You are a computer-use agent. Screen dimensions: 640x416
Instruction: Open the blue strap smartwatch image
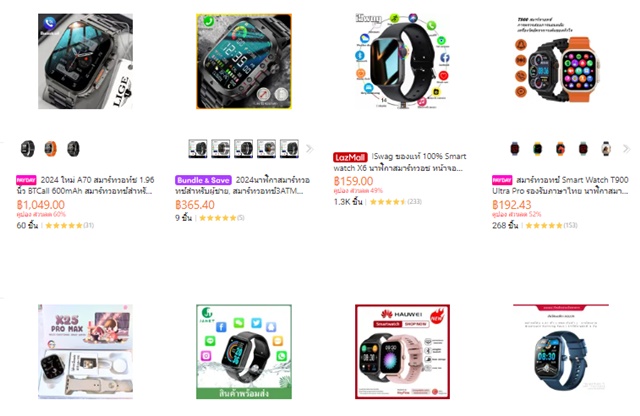(561, 351)
